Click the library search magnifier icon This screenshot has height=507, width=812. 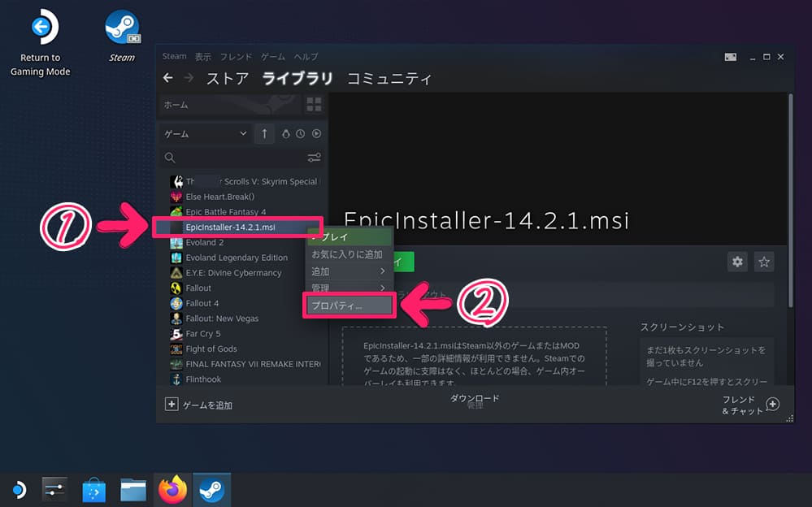pyautogui.click(x=170, y=158)
